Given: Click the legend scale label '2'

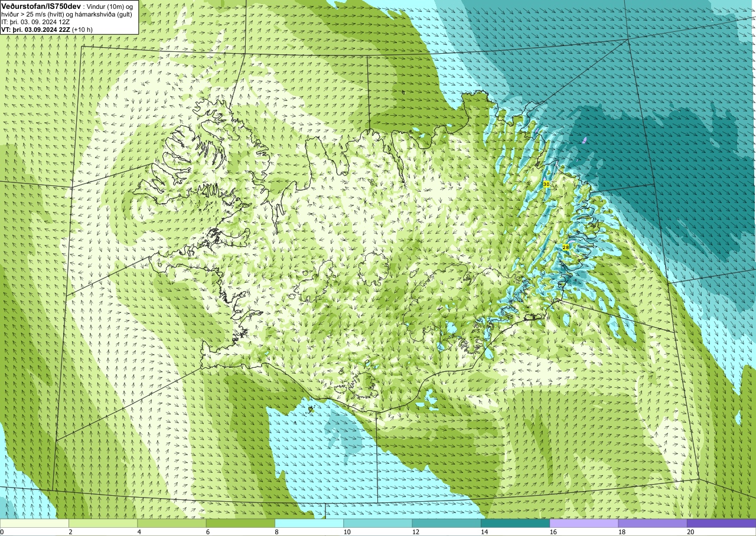Looking at the screenshot, I should coord(70,532).
